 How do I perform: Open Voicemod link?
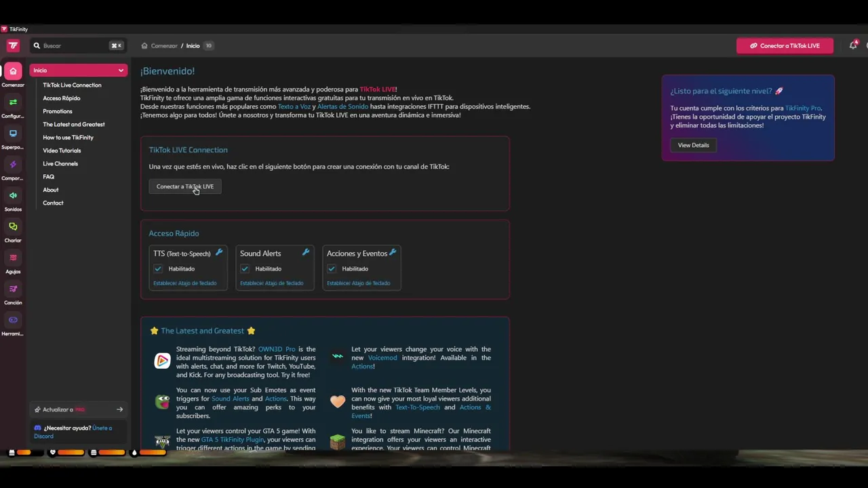coord(382,358)
